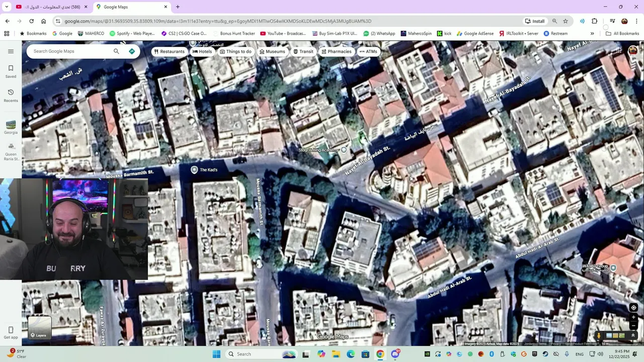Zoom in the map
The width and height of the screenshot is (644, 362).
633,317
